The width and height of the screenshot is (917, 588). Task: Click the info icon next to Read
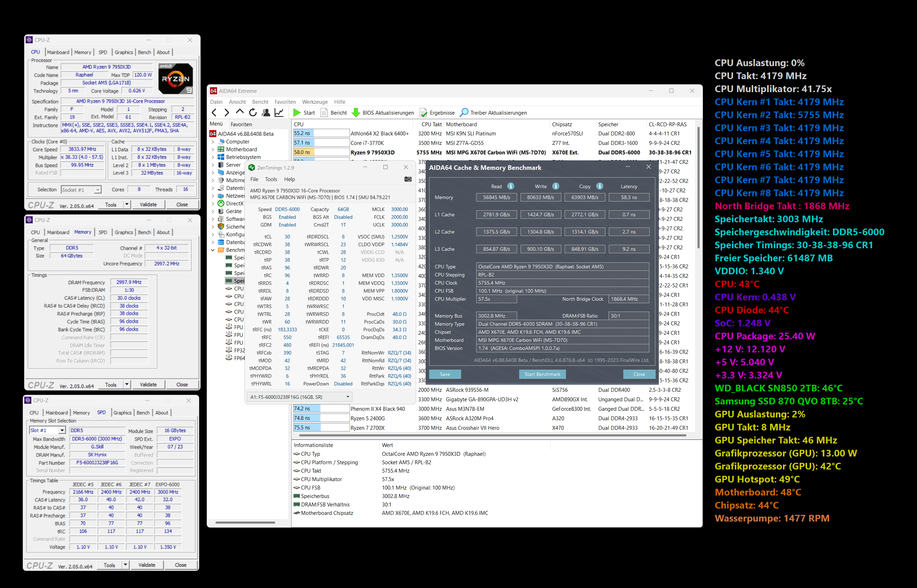click(511, 186)
